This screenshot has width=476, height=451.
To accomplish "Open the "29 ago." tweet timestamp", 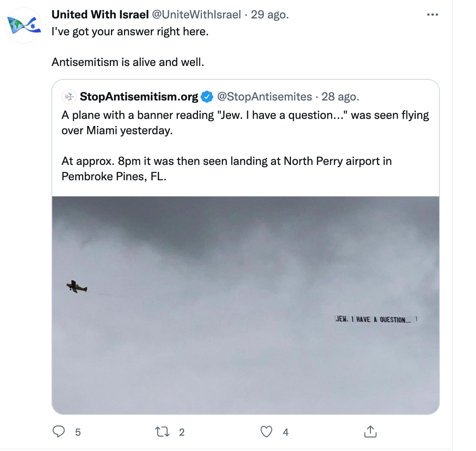I will [269, 15].
